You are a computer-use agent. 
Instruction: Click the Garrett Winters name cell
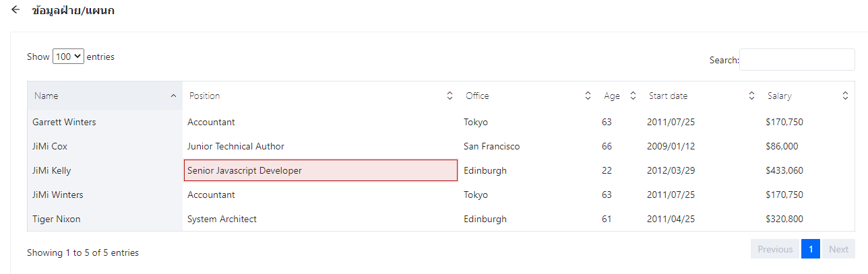(64, 123)
